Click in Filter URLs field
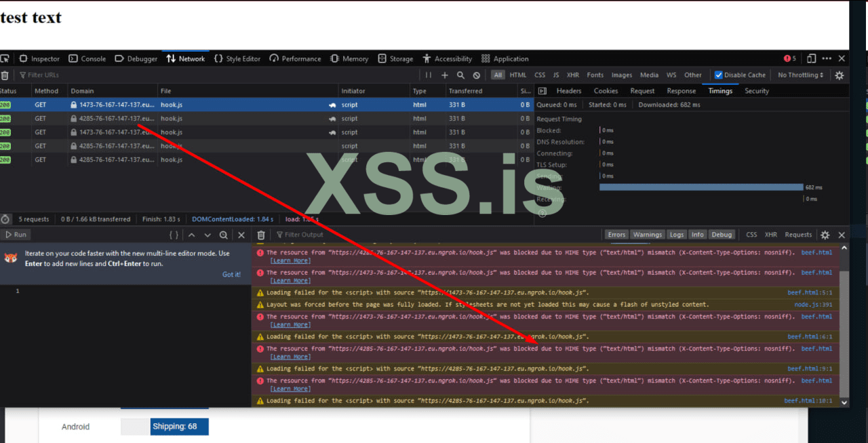 pos(217,75)
